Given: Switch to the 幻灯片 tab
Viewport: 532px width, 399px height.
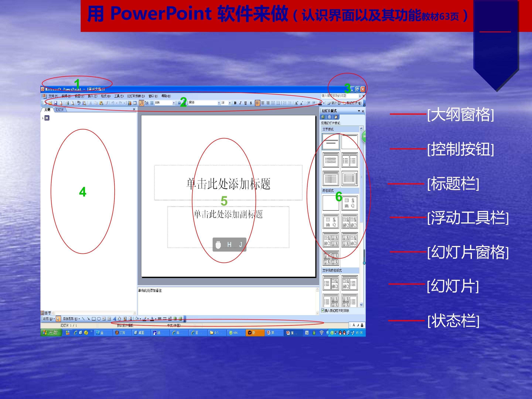Looking at the screenshot, I should [x=59, y=110].
